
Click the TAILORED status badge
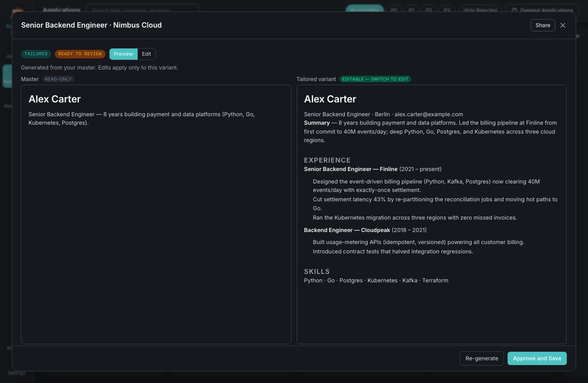click(36, 54)
